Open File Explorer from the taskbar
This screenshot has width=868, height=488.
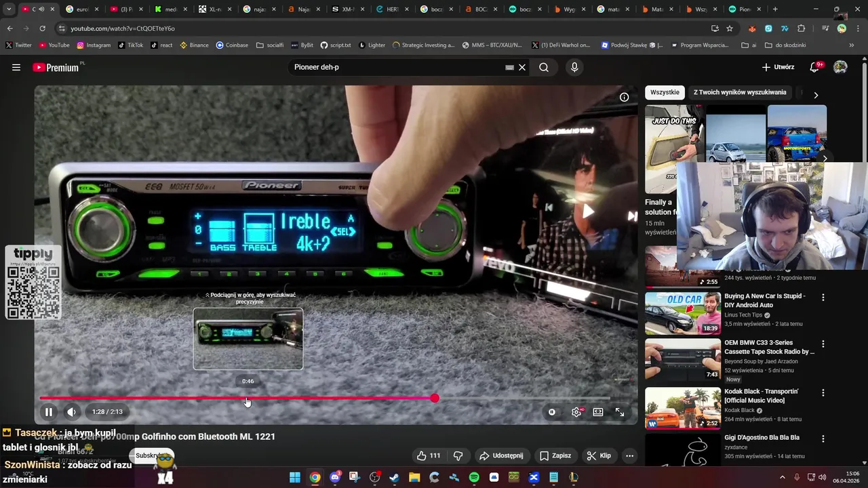[x=414, y=477]
